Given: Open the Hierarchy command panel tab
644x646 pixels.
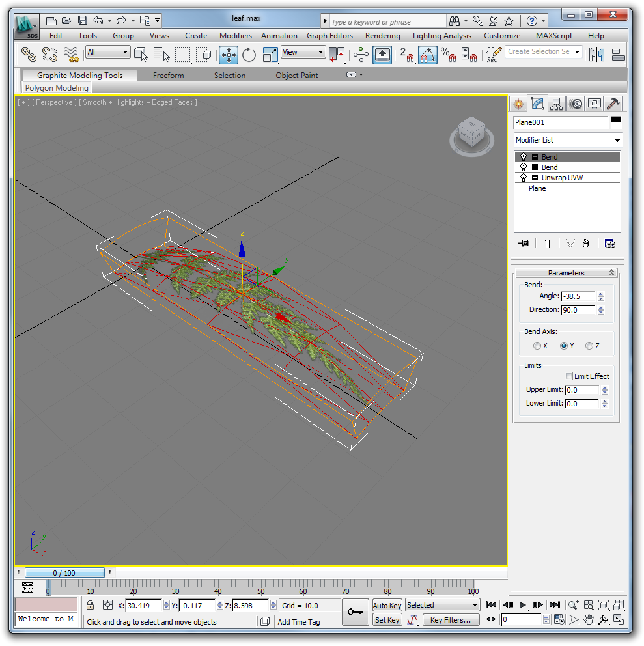Looking at the screenshot, I should (x=556, y=104).
